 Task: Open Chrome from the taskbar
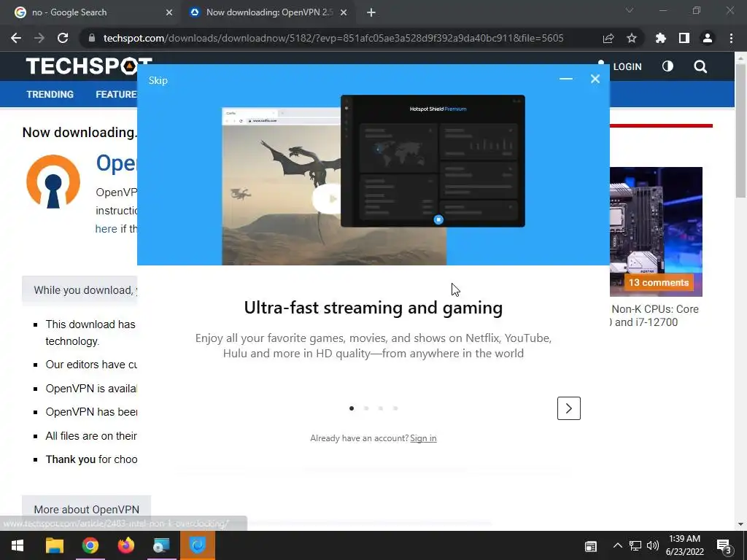pos(90,545)
